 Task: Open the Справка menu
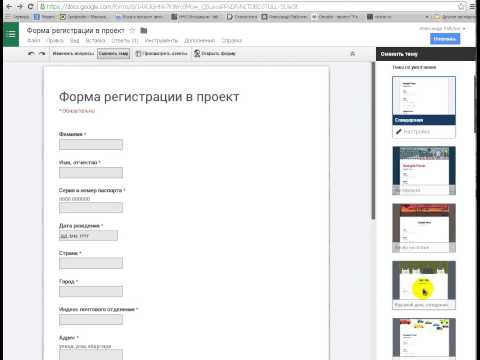pos(232,41)
